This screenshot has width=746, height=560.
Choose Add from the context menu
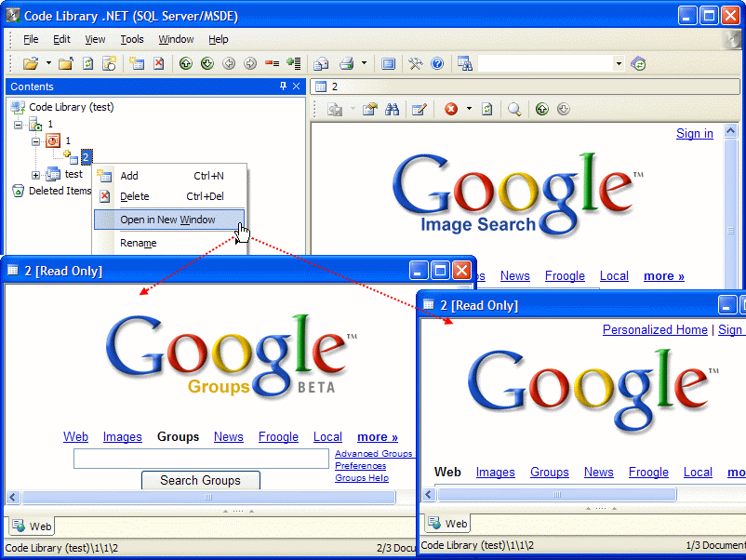(x=169, y=176)
